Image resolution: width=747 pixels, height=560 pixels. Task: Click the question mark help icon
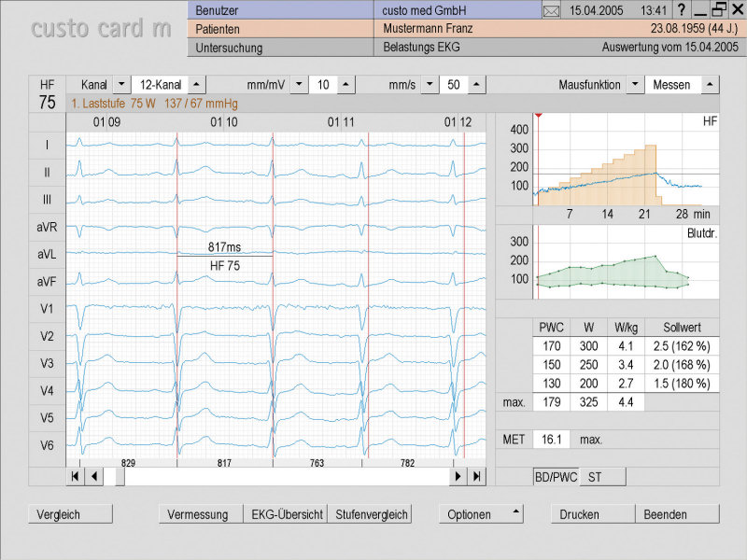pos(681,10)
